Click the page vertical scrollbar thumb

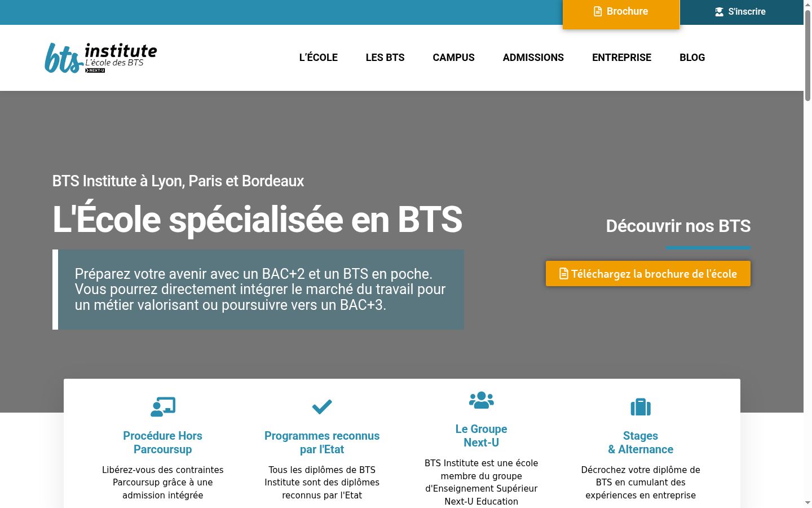807,55
